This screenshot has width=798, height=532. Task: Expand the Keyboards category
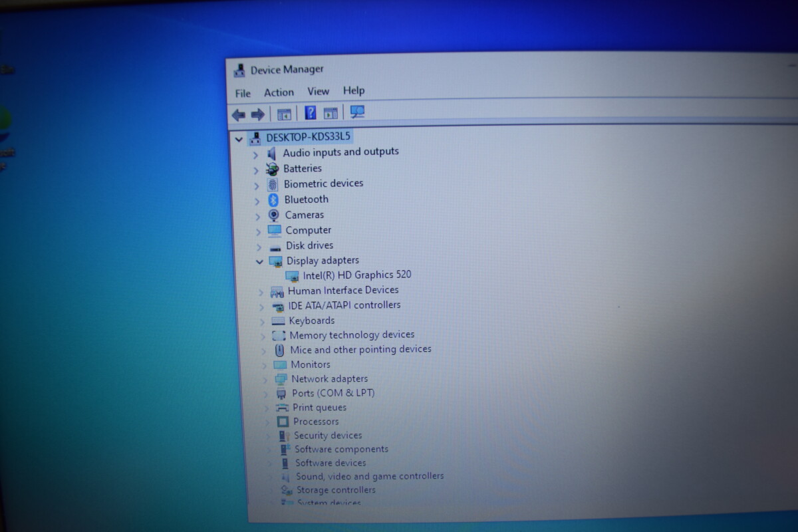[262, 322]
